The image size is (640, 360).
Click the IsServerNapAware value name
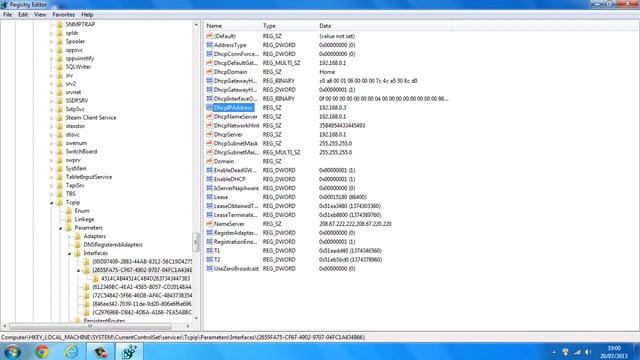click(236, 188)
